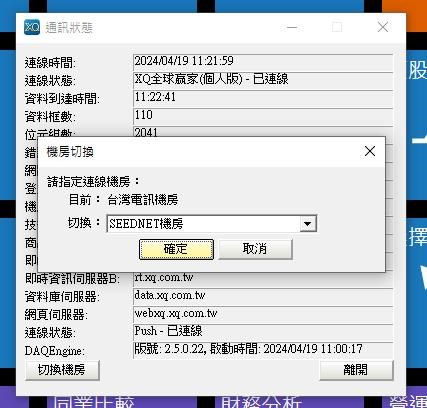Click the disabled maximize icon in title bar

point(337,27)
